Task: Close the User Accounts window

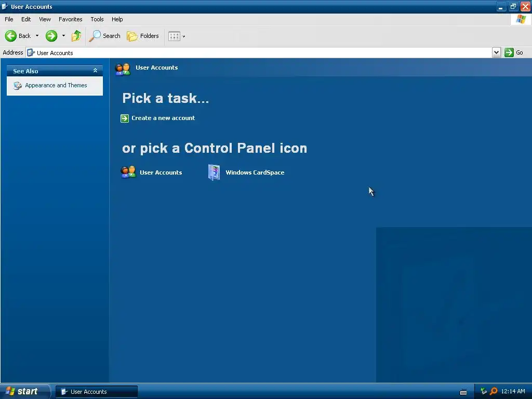Action: coord(525,6)
